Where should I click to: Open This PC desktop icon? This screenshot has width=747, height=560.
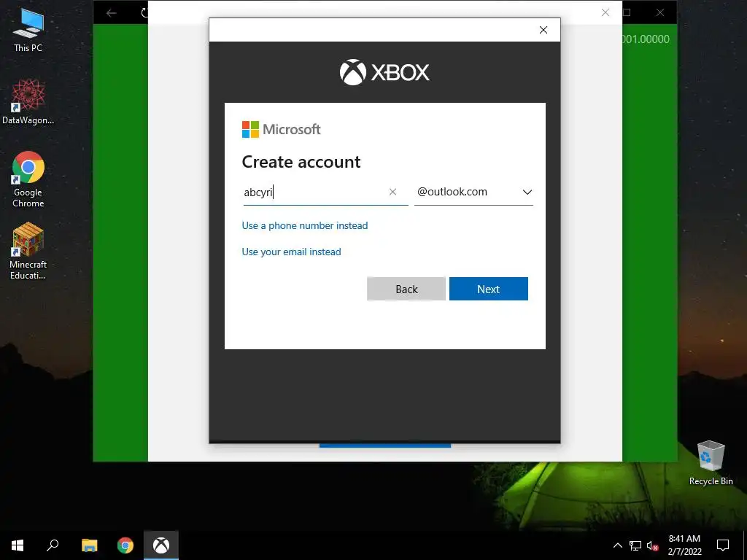click(28, 30)
